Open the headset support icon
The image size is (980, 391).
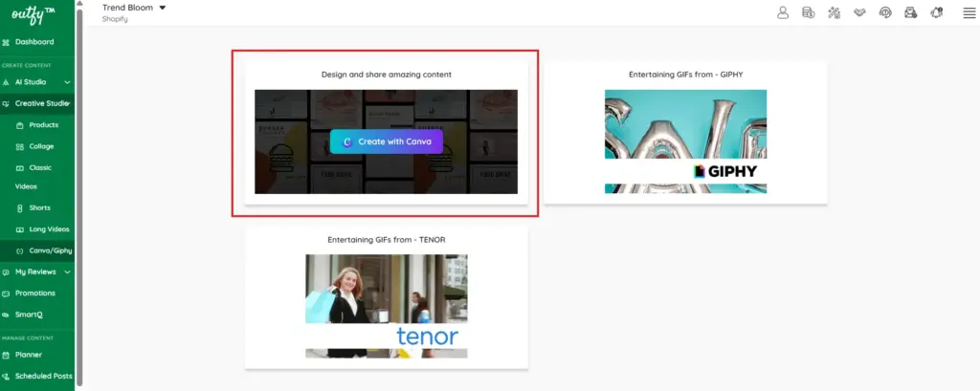[885, 12]
